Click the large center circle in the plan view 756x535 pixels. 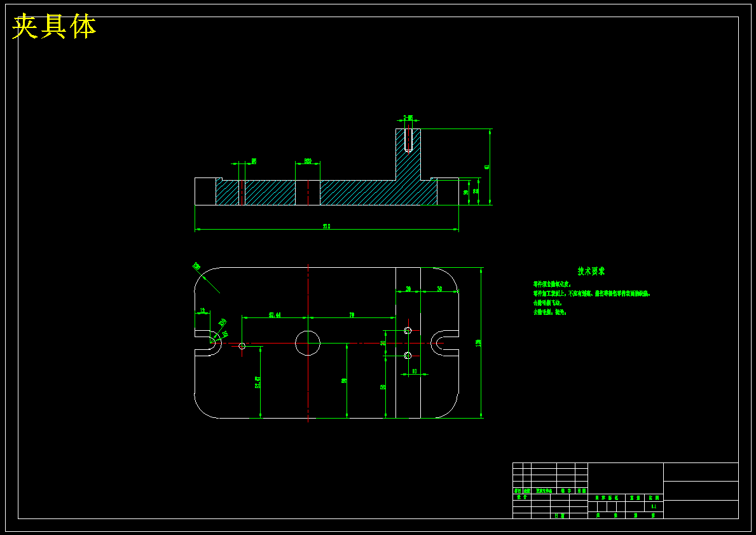point(308,343)
